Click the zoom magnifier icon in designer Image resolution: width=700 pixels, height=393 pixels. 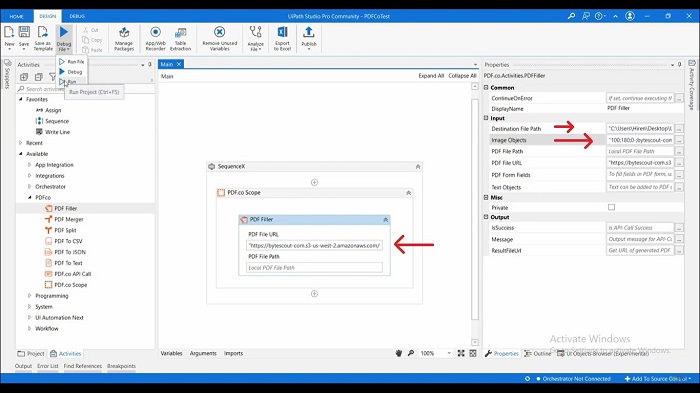[411, 353]
